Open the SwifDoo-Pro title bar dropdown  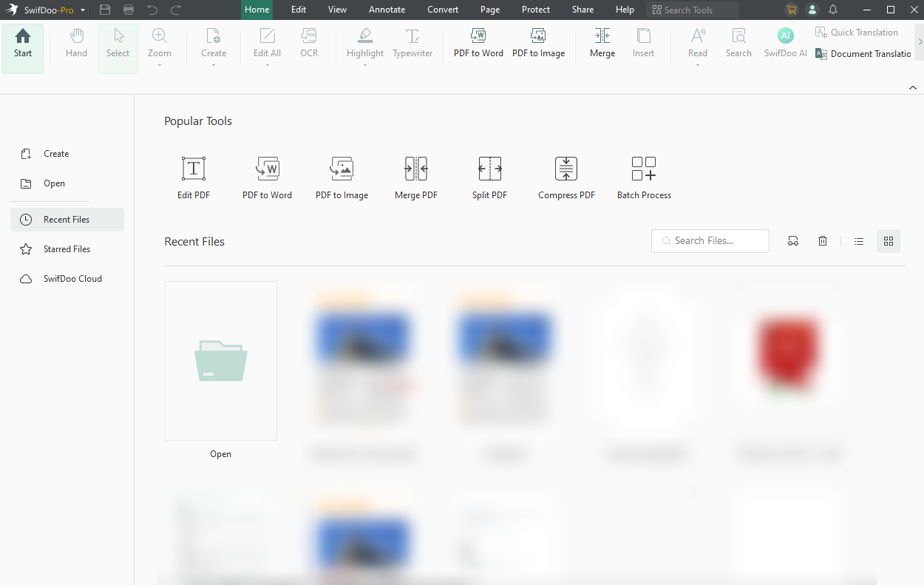82,10
